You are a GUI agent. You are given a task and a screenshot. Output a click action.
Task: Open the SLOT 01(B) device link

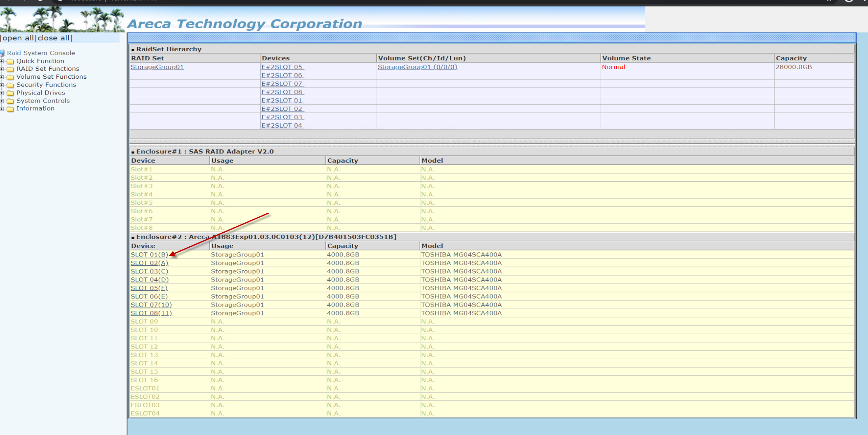[x=149, y=254]
